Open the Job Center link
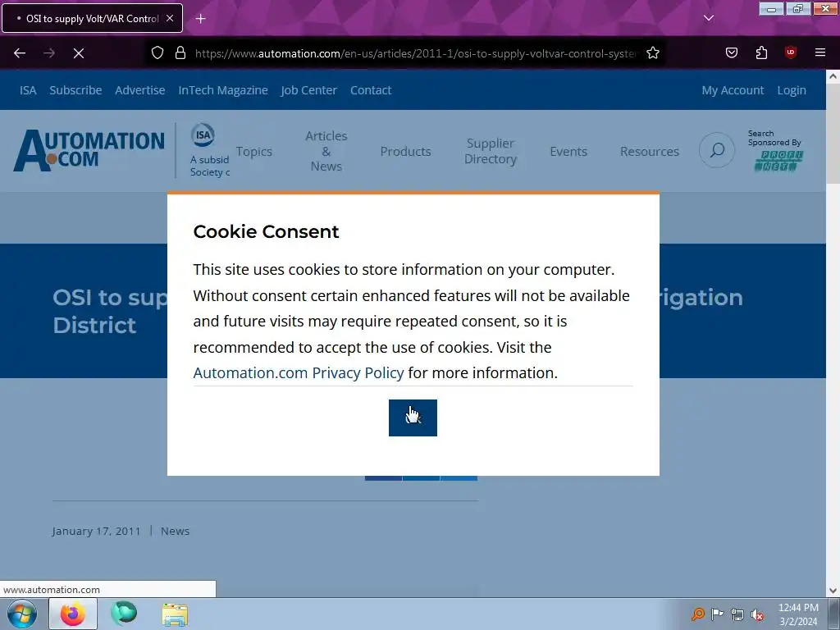The height and width of the screenshot is (630, 840). [308, 90]
